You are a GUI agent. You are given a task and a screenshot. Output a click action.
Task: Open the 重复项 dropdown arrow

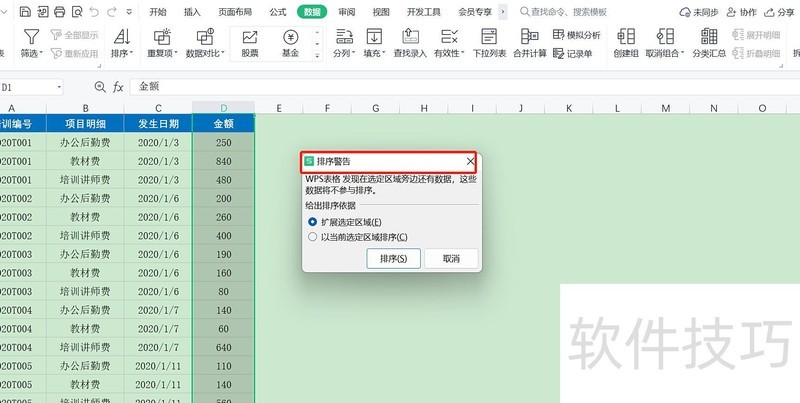pyautogui.click(x=176, y=53)
